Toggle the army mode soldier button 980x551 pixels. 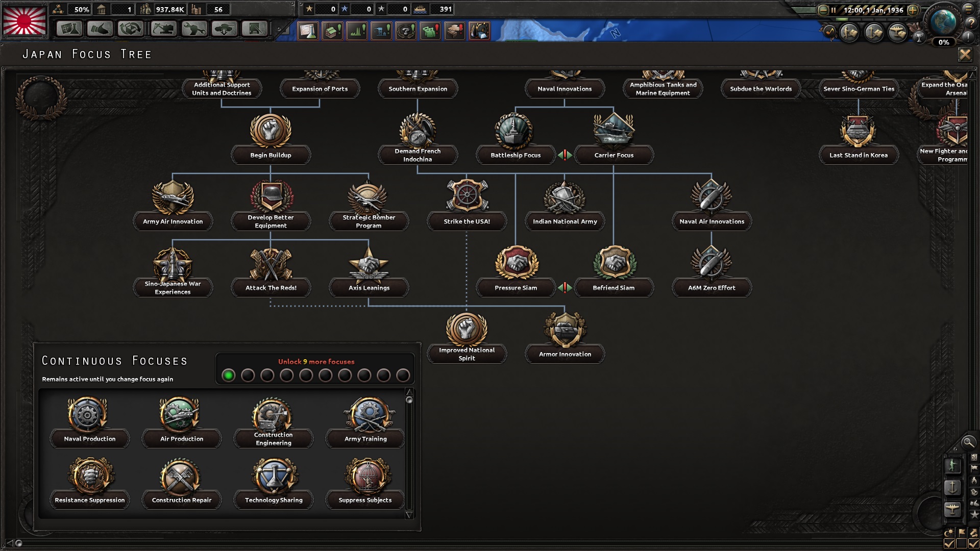click(952, 465)
